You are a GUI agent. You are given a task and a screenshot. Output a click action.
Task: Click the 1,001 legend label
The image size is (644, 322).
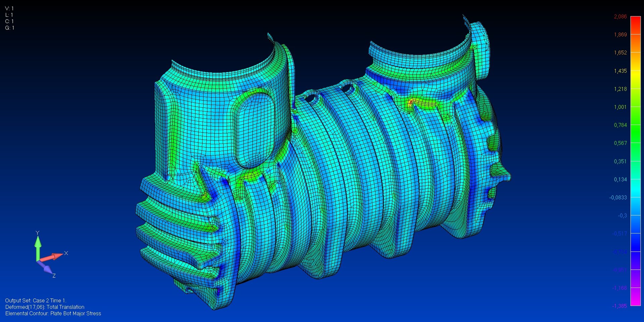[620, 107]
